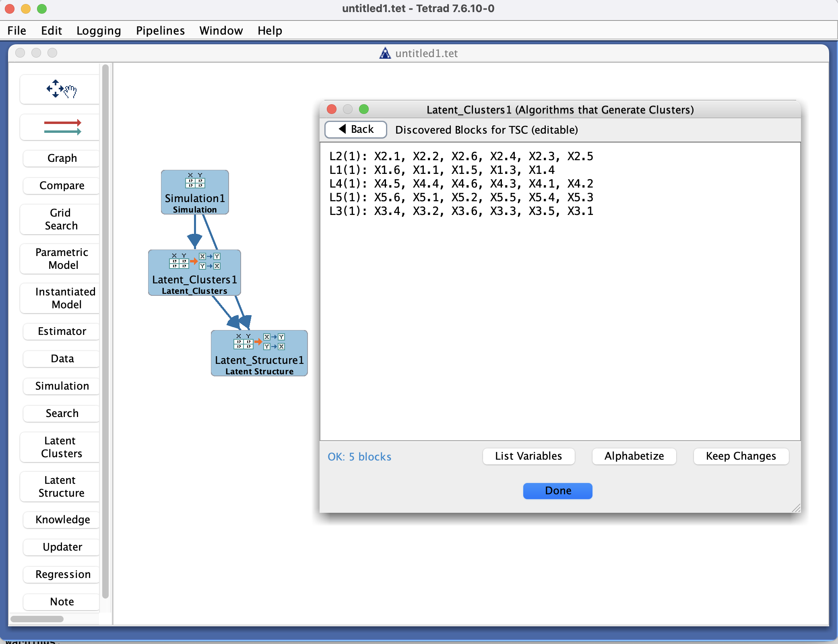The width and height of the screenshot is (838, 644).
Task: Click the L1(1) block line in editor
Action: click(442, 170)
